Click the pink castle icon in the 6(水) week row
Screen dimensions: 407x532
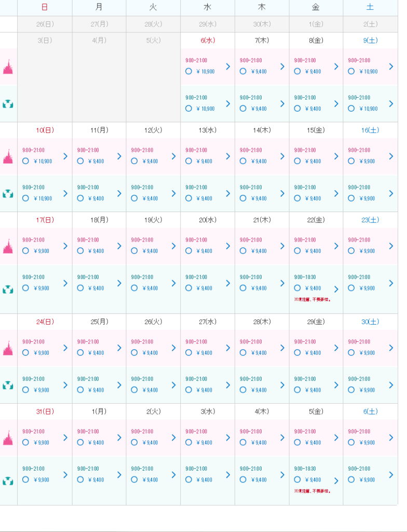(8, 67)
